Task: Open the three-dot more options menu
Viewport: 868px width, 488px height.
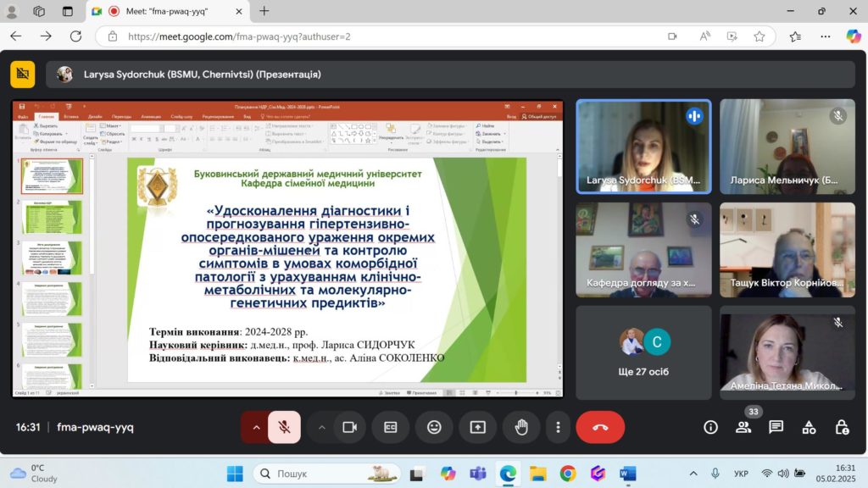Action: tap(557, 427)
